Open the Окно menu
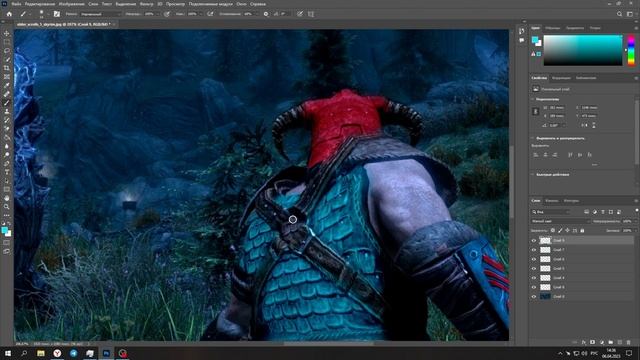 tap(241, 4)
